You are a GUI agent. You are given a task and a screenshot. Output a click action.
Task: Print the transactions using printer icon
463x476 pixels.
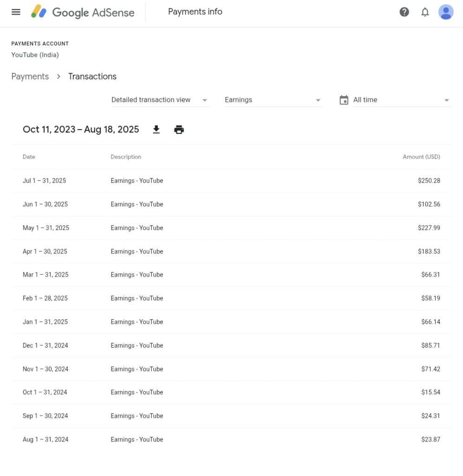[x=179, y=130]
